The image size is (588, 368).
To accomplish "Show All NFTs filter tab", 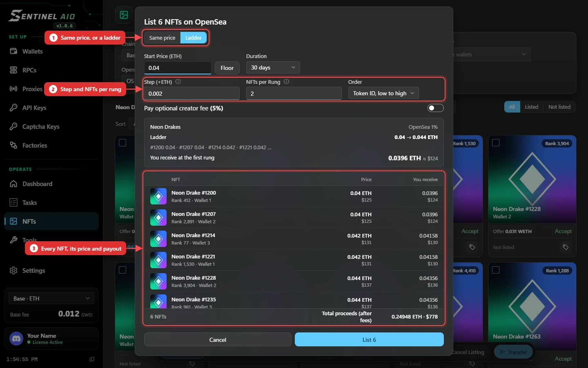I will click(x=512, y=107).
